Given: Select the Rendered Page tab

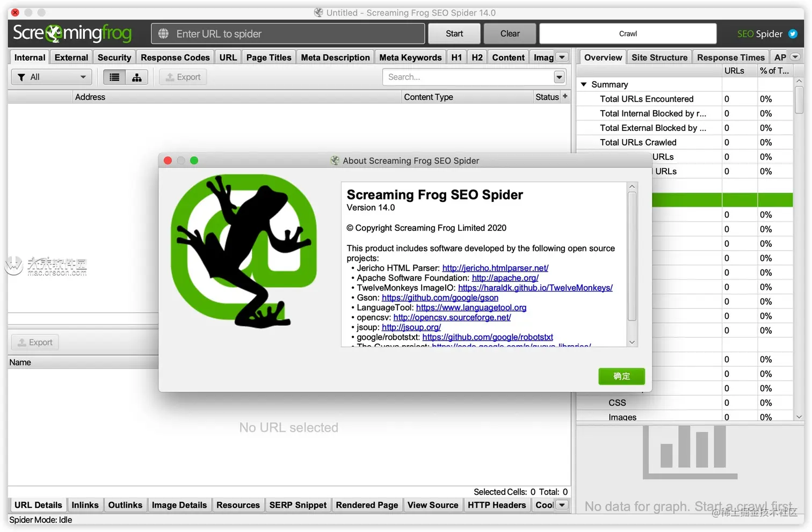Looking at the screenshot, I should tap(367, 505).
